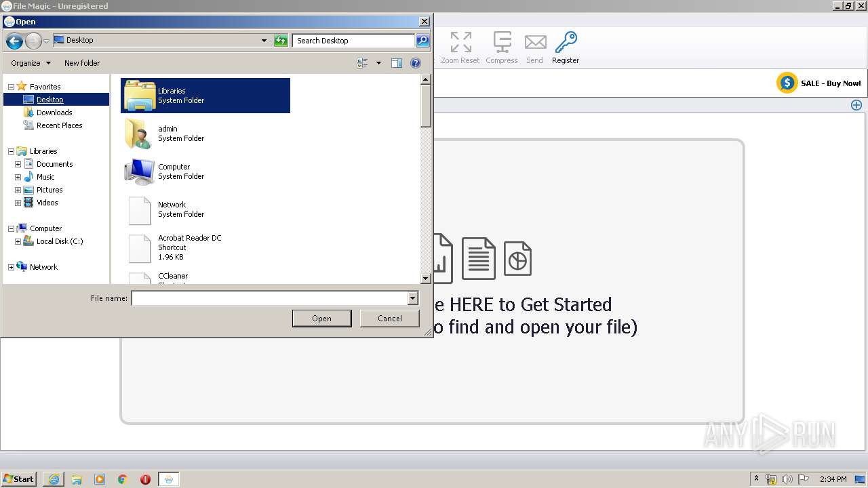Click the file list scroll down arrow

pos(426,278)
